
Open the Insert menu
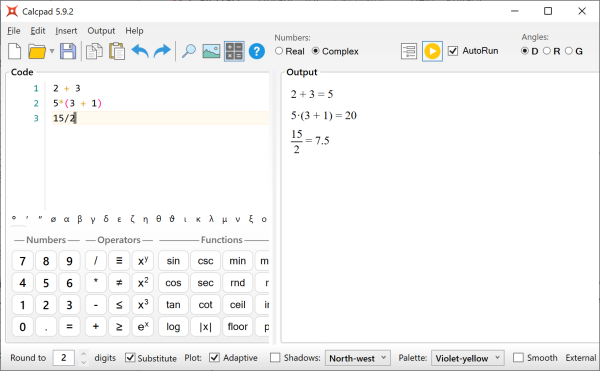66,31
